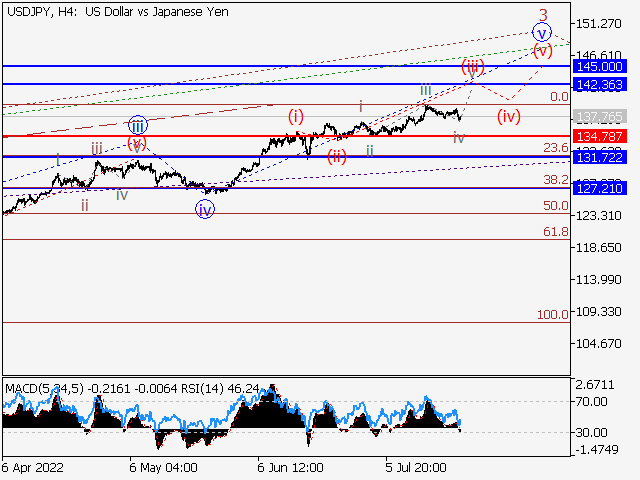Select the 38.2 Fibonacci level label
Screen dimensions: 640x480
pos(556,180)
